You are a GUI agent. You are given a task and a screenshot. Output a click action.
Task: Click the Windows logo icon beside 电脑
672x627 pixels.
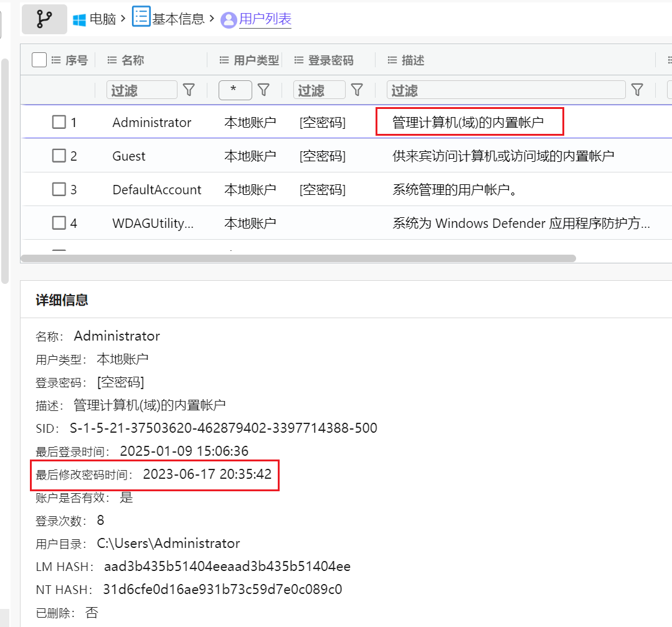pyautogui.click(x=79, y=20)
